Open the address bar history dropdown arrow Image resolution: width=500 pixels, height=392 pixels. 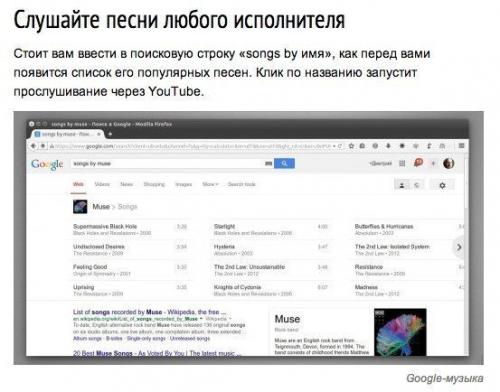point(334,146)
